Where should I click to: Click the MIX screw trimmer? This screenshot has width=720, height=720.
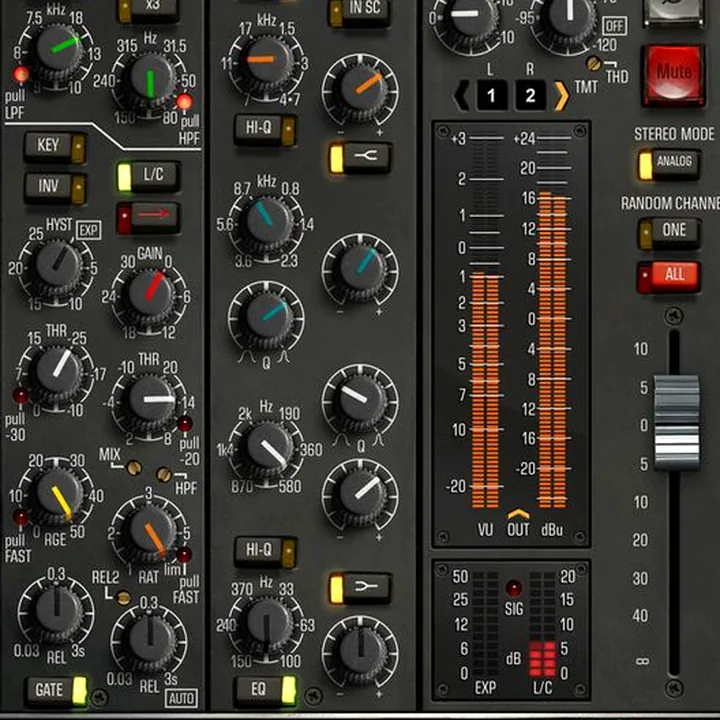coord(134,468)
